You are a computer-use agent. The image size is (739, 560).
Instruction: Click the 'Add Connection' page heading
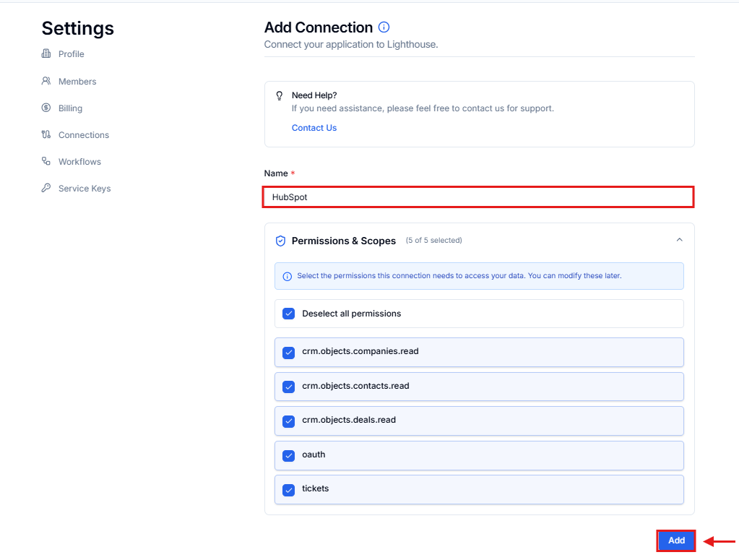(x=318, y=27)
